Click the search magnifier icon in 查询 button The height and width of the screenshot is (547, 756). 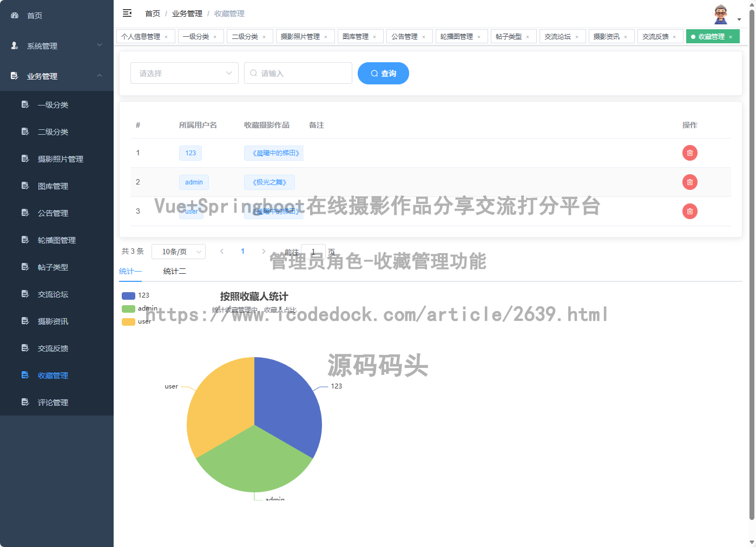click(x=373, y=73)
